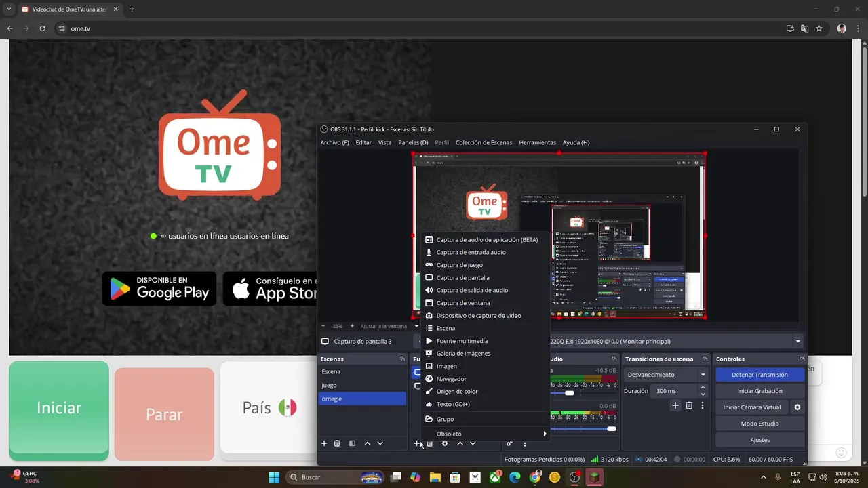868x488 pixels.
Task: Move scene down with arrow icon
Action: 380,443
